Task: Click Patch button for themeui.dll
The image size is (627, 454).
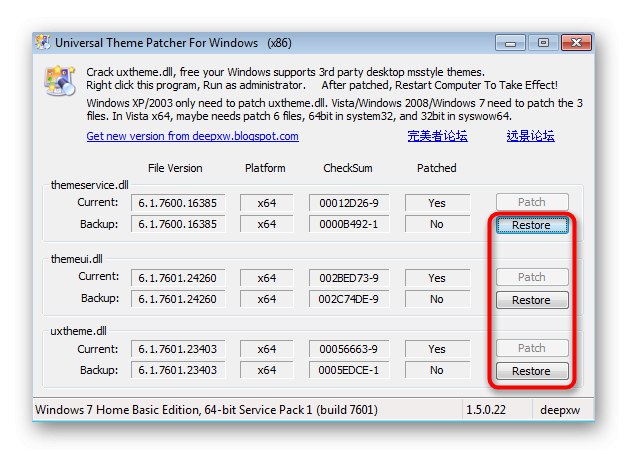Action: (x=532, y=277)
